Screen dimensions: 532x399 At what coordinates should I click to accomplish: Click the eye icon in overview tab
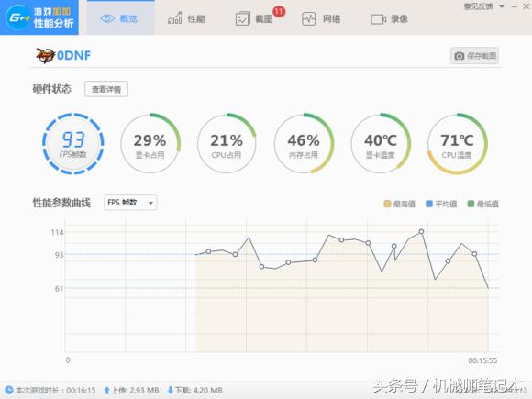click(107, 18)
